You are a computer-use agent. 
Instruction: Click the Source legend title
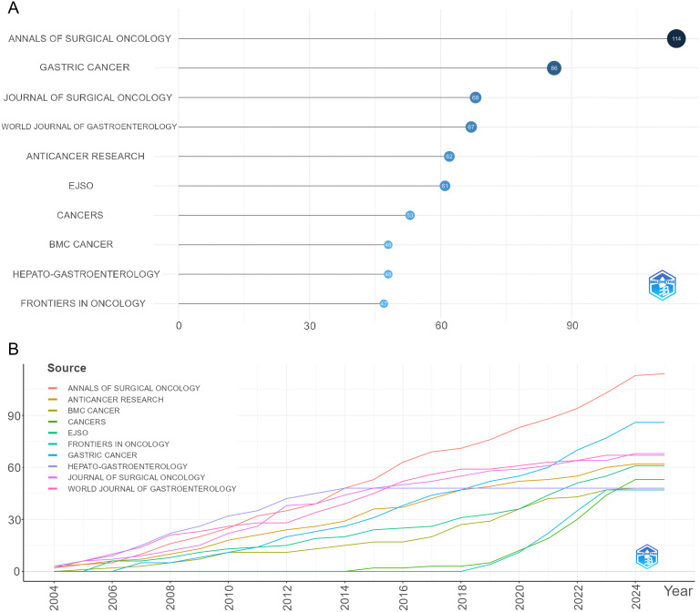67,368
